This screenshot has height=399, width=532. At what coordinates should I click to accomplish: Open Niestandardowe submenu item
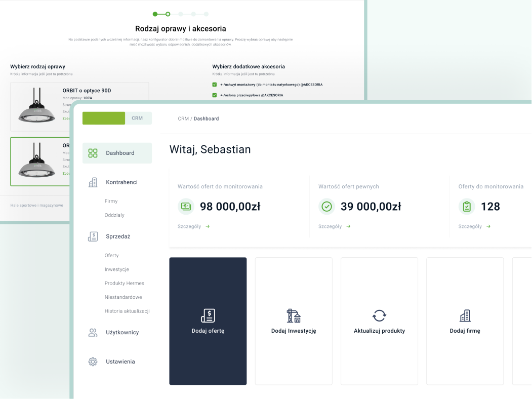pyautogui.click(x=123, y=297)
